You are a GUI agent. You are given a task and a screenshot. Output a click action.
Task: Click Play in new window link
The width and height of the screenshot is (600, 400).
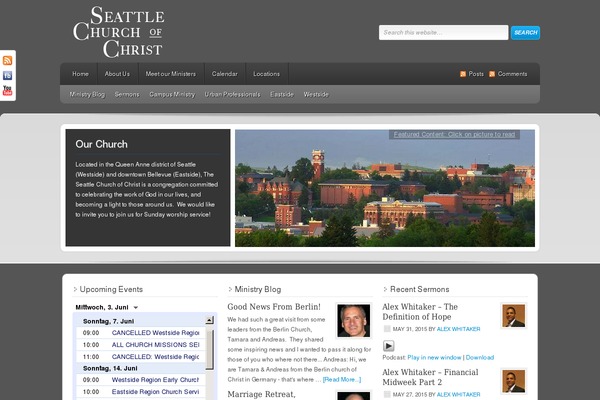(434, 357)
